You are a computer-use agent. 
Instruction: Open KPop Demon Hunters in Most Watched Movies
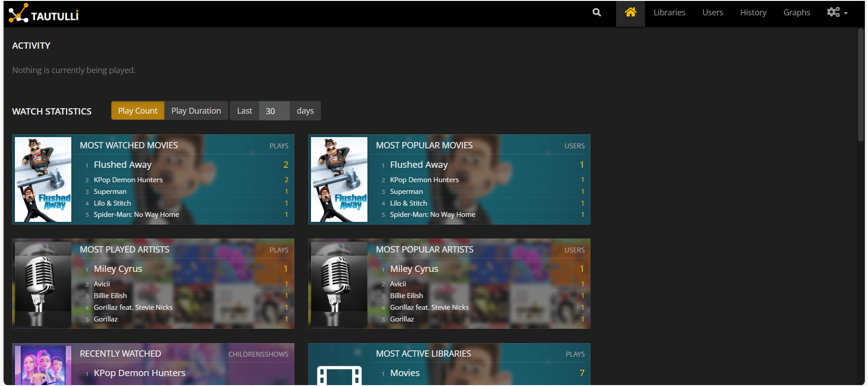tap(128, 179)
